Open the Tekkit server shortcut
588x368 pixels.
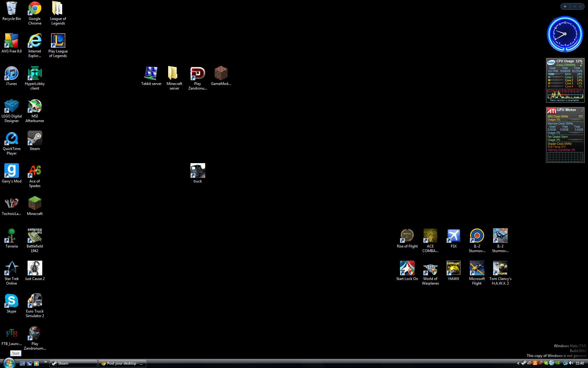pos(151,76)
